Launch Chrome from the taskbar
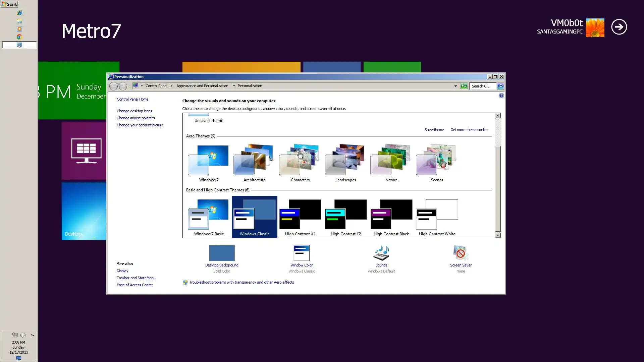Screen dimensions: 644x362 [x=19, y=37]
